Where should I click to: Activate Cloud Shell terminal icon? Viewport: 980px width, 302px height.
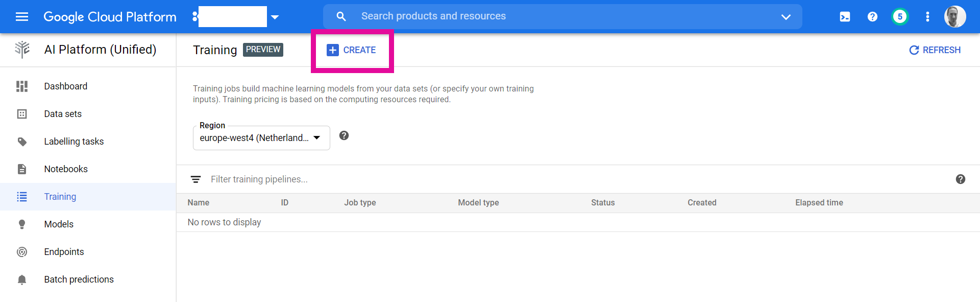845,17
